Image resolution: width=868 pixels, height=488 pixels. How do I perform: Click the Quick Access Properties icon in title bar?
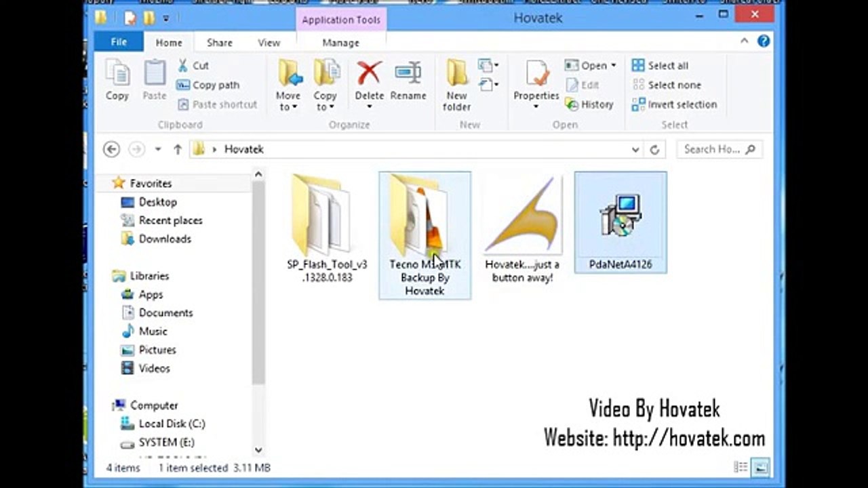coord(131,18)
